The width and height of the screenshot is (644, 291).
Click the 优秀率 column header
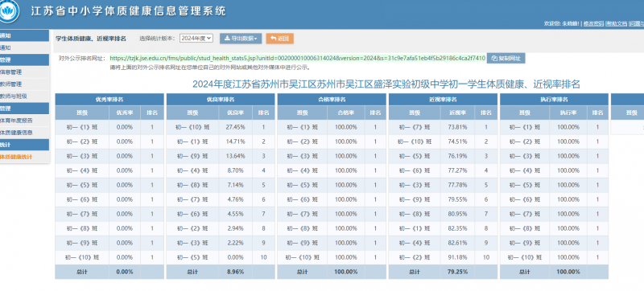[125, 113]
